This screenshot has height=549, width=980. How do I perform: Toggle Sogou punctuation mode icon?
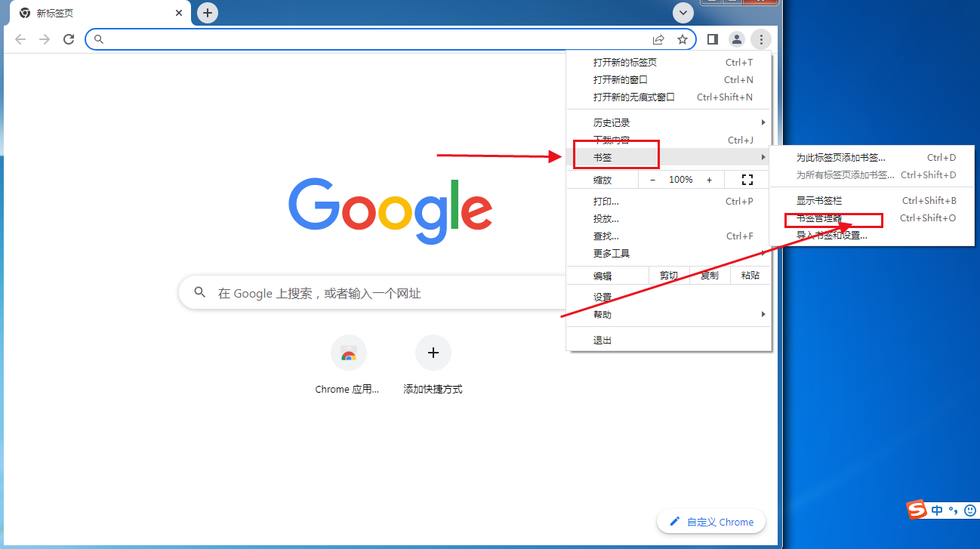954,510
